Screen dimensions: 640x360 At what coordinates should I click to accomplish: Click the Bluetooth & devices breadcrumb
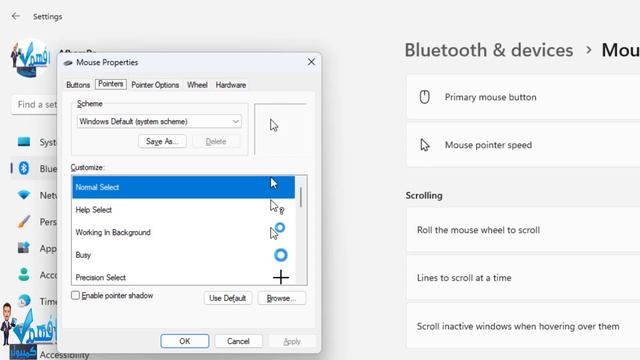pos(489,50)
